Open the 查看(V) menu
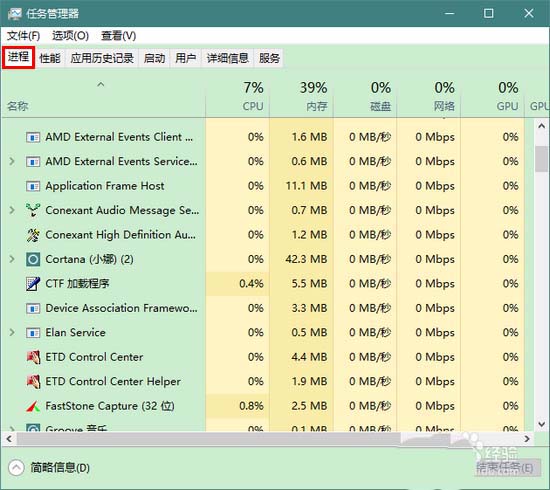Image resolution: width=550 pixels, height=490 pixels. click(118, 35)
